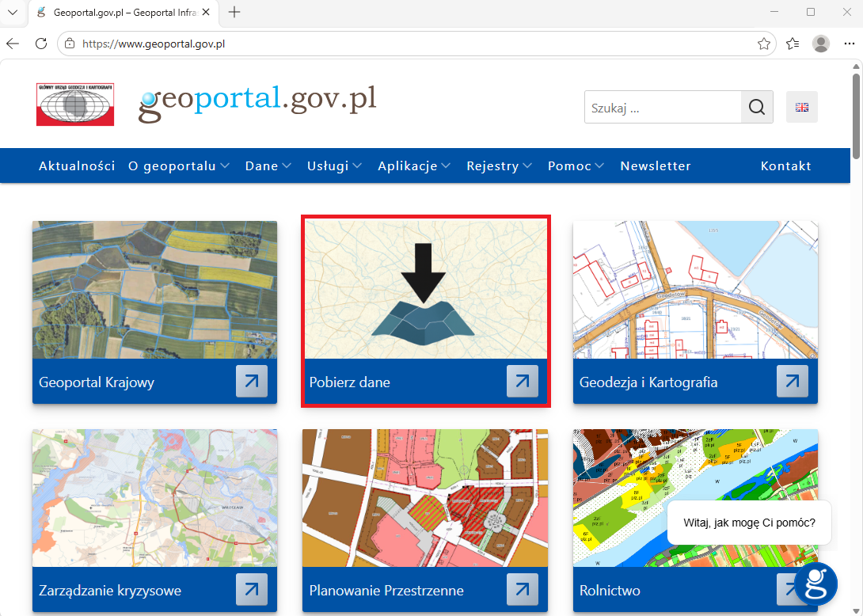The image size is (863, 616).
Task: Click the page vertical scrollbar thumb
Action: [x=857, y=116]
